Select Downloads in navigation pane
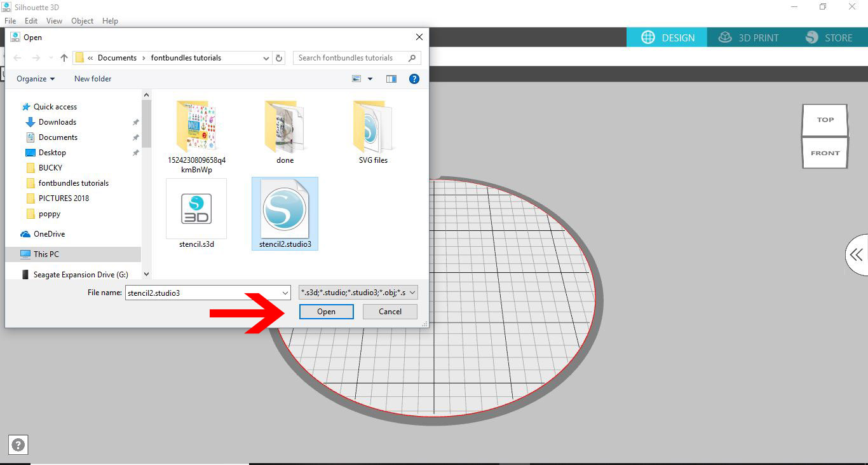The width and height of the screenshot is (868, 465). click(x=57, y=122)
